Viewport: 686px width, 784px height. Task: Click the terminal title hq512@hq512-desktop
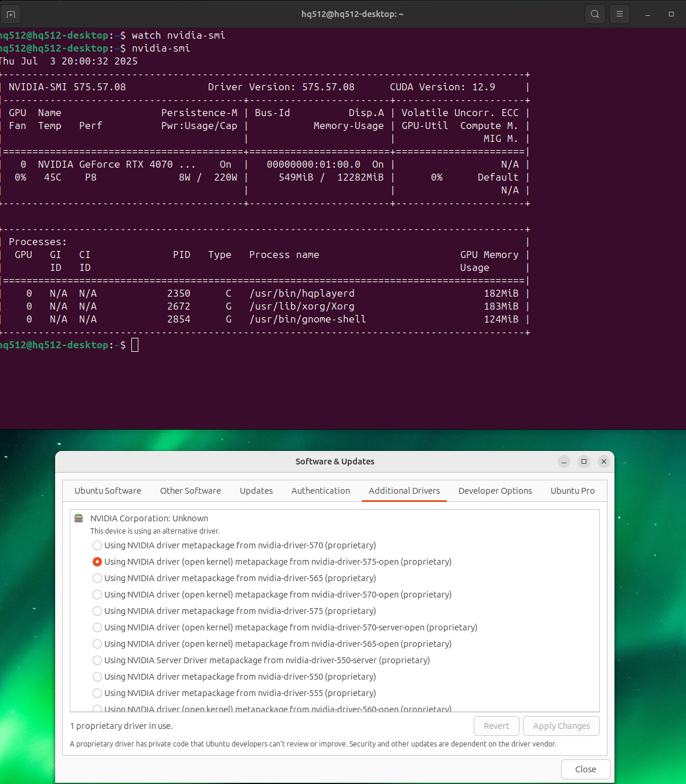352,14
